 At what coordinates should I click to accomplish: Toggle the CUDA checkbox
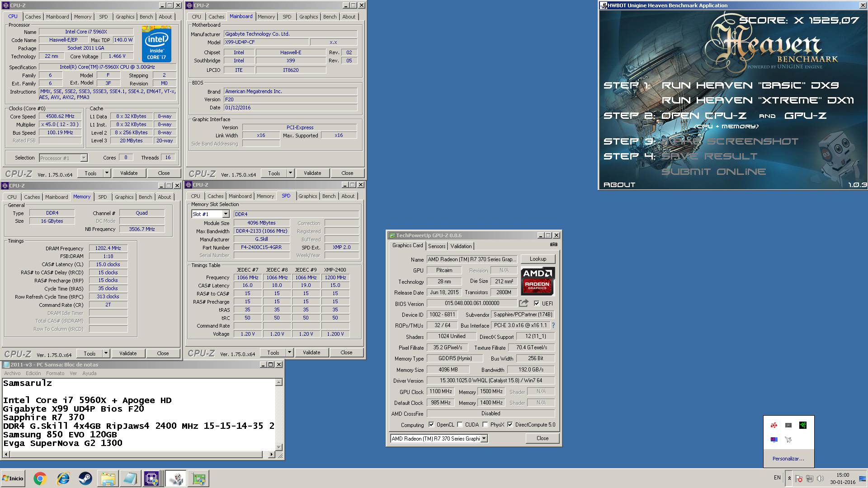click(460, 425)
